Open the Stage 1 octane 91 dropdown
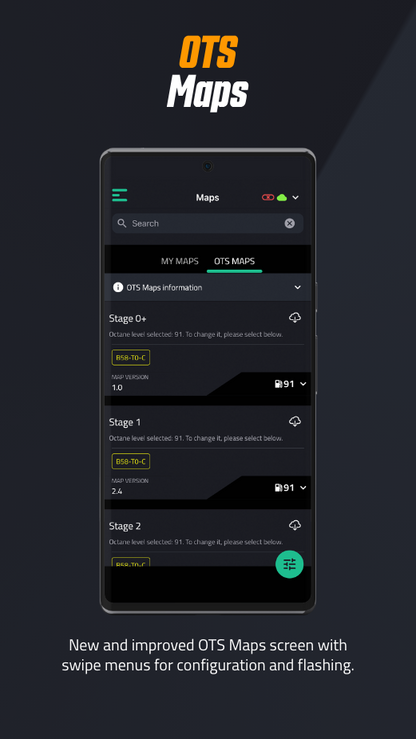 (x=290, y=488)
